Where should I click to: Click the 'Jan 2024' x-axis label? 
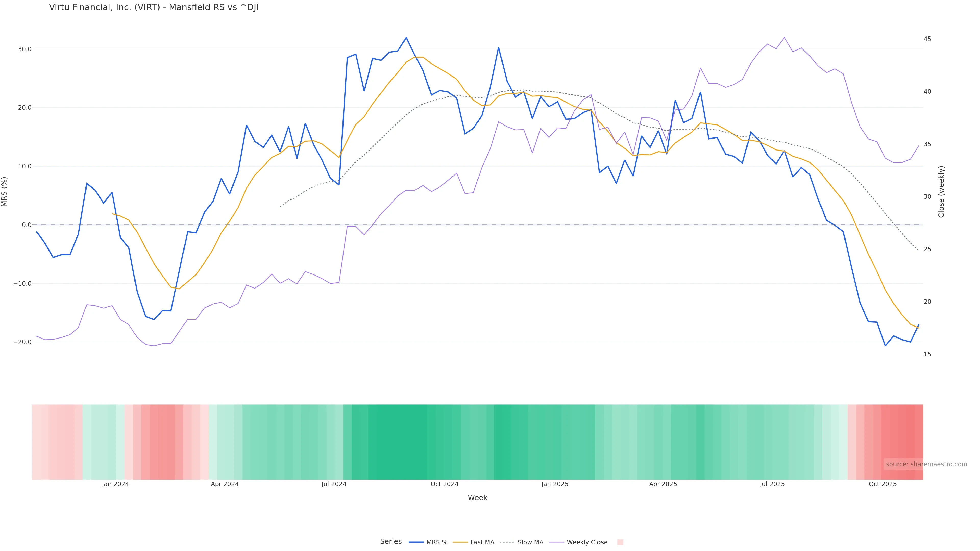click(115, 484)
